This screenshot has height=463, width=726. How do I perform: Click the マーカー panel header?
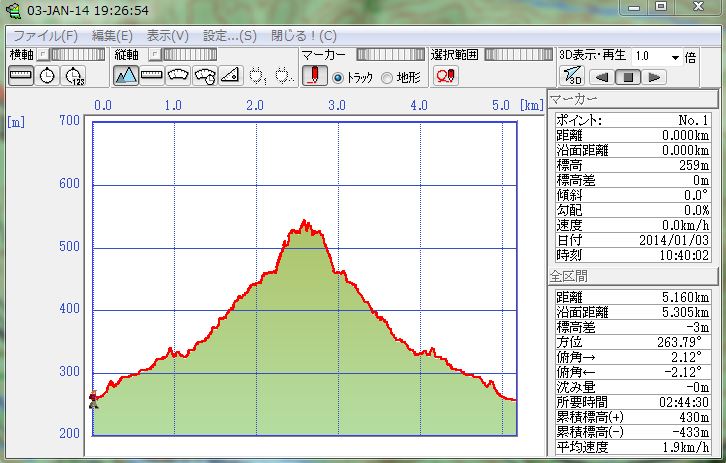pyautogui.click(x=632, y=99)
